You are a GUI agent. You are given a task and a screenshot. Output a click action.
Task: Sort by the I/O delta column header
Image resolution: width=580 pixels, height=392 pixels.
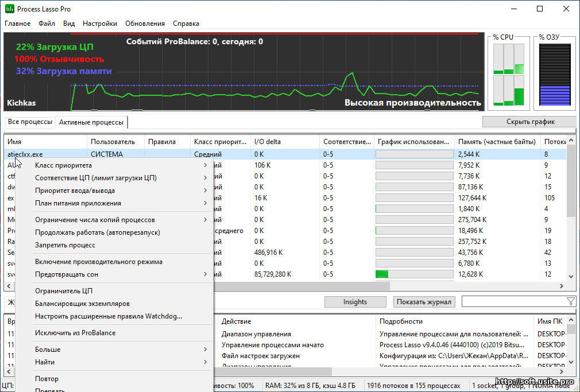[285, 142]
